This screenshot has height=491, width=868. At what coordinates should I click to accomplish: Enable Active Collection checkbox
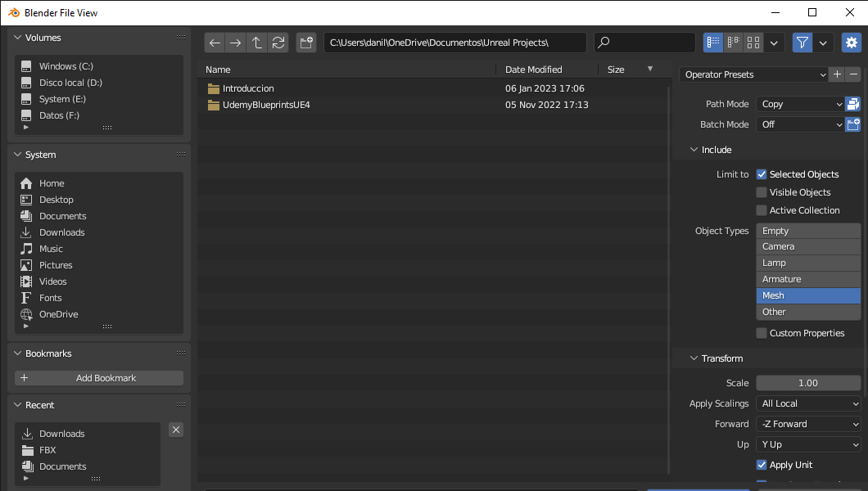[762, 210]
